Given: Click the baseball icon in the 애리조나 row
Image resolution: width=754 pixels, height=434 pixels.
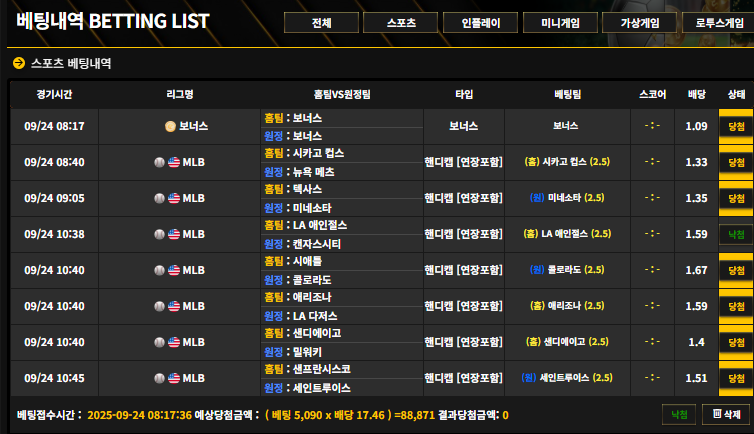Looking at the screenshot, I should tap(159, 307).
